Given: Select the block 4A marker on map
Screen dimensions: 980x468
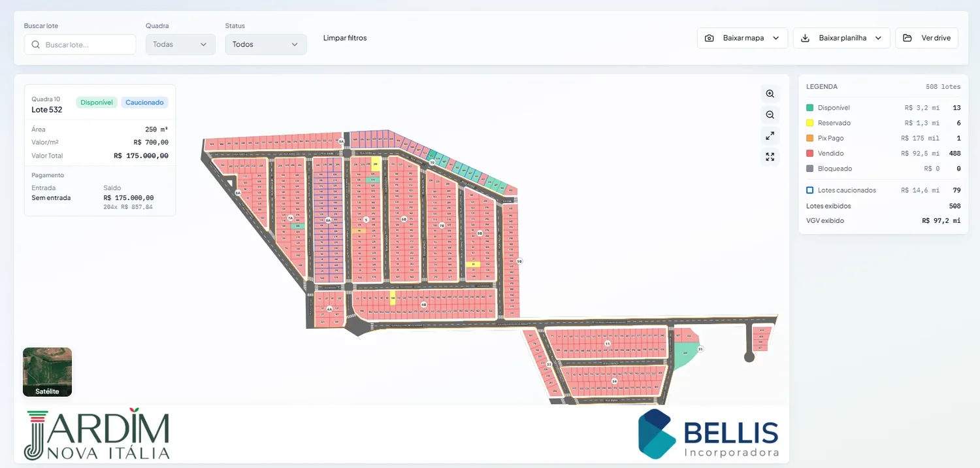Looking at the screenshot, I should point(329,309).
